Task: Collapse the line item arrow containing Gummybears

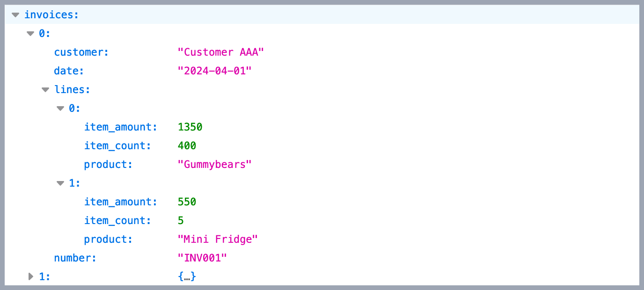Action: (60, 109)
